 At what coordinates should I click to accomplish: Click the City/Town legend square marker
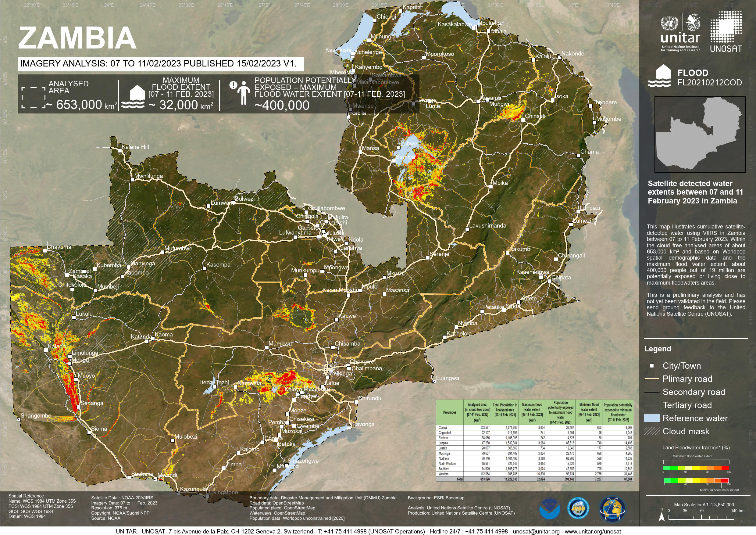(x=652, y=366)
